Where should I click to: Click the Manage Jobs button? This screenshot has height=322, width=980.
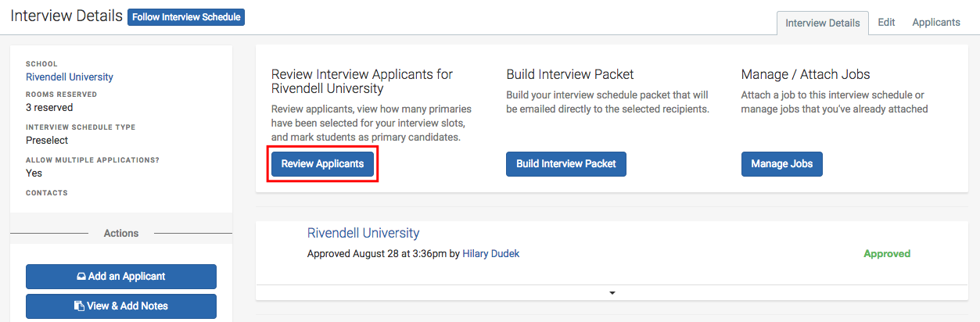(x=782, y=164)
